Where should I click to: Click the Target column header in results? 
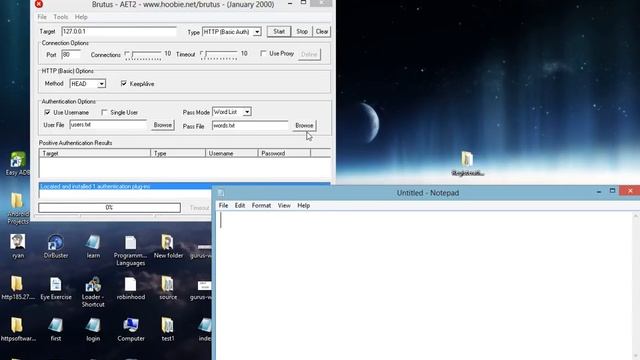[95, 153]
